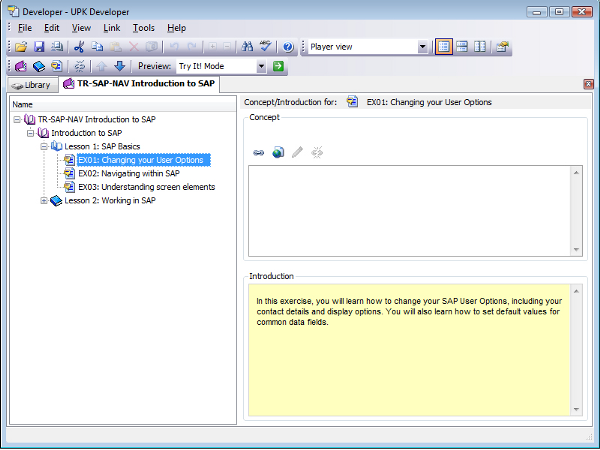This screenshot has height=450, width=600.
Task: Toggle the single-pane outline view button
Action: (x=443, y=47)
